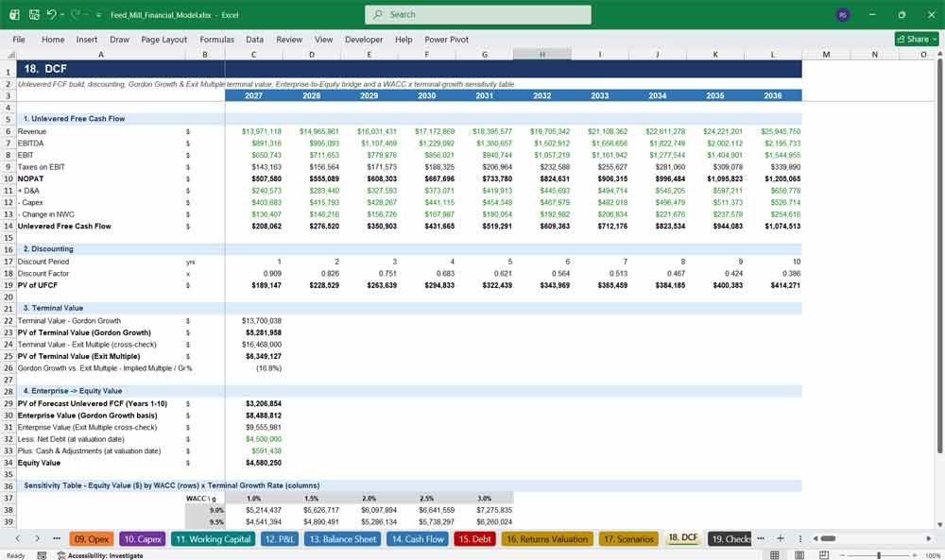Click the zoom out minus button
945x560 pixels.
point(843,555)
